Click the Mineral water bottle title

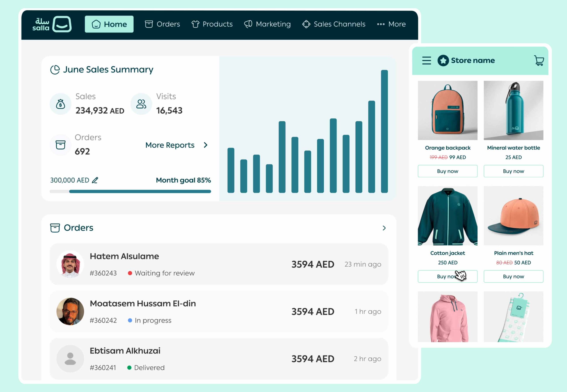point(513,148)
